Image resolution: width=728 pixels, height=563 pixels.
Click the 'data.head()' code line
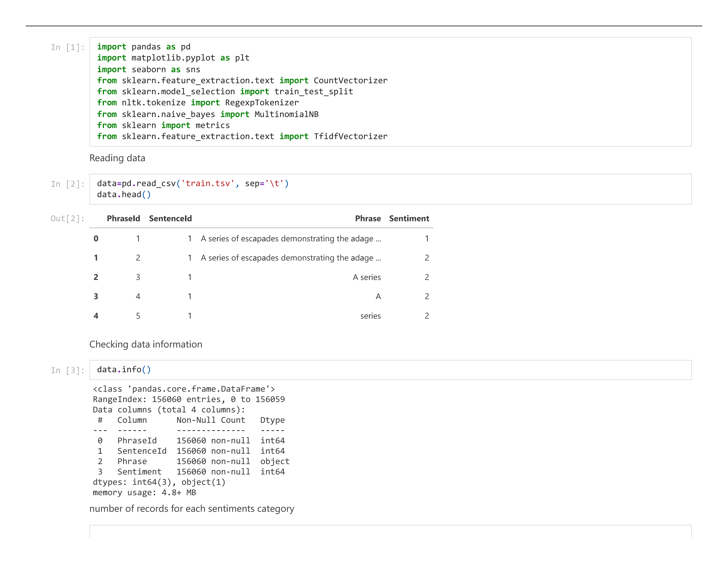pyautogui.click(x=124, y=195)
